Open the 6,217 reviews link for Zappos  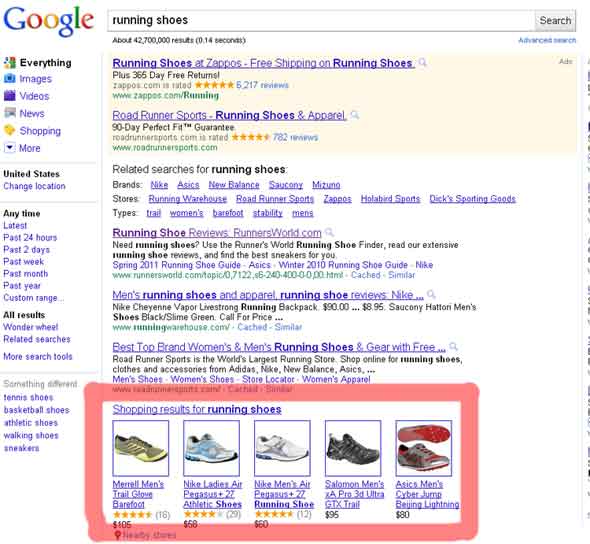[262, 85]
